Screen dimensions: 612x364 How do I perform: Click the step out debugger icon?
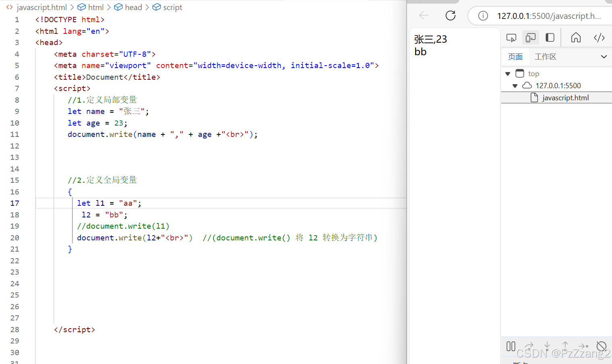[x=565, y=345]
